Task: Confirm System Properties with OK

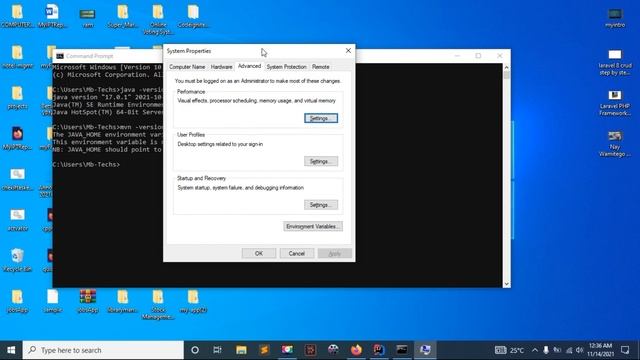Action: [x=259, y=253]
